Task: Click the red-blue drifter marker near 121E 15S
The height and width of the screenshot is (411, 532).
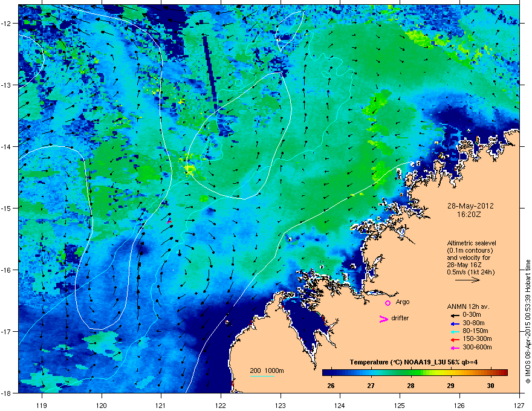Action: tap(169, 221)
